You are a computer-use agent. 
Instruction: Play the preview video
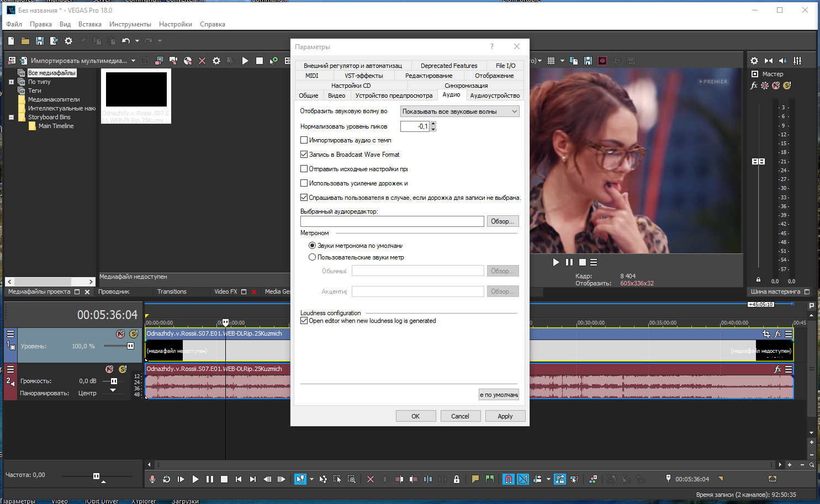click(x=556, y=262)
